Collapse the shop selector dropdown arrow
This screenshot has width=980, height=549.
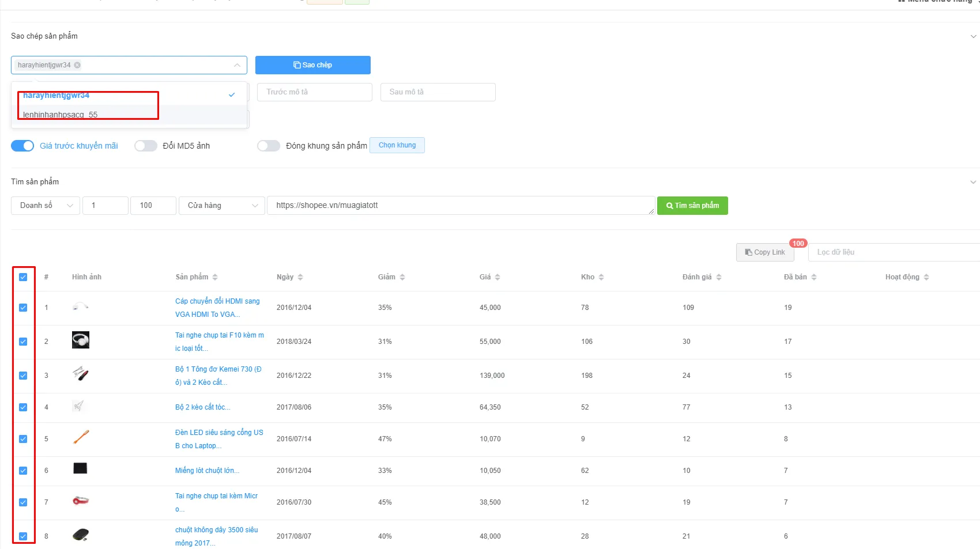237,65
